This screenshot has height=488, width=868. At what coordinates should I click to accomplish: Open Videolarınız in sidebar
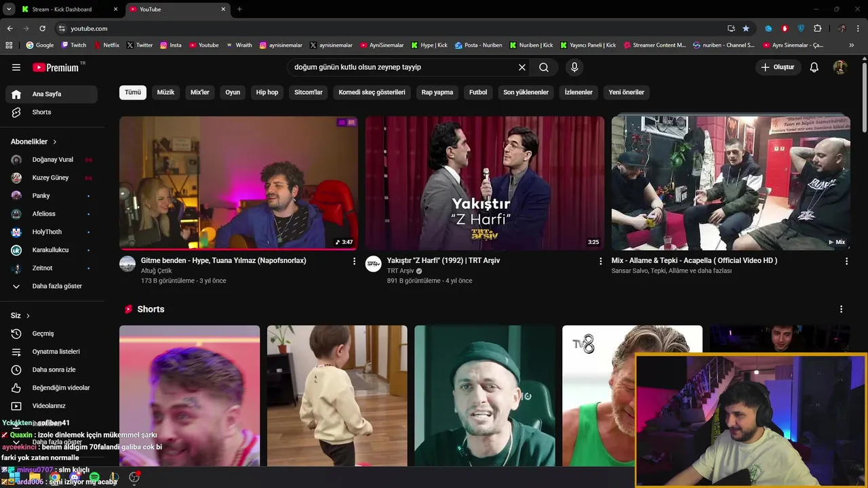click(x=52, y=406)
